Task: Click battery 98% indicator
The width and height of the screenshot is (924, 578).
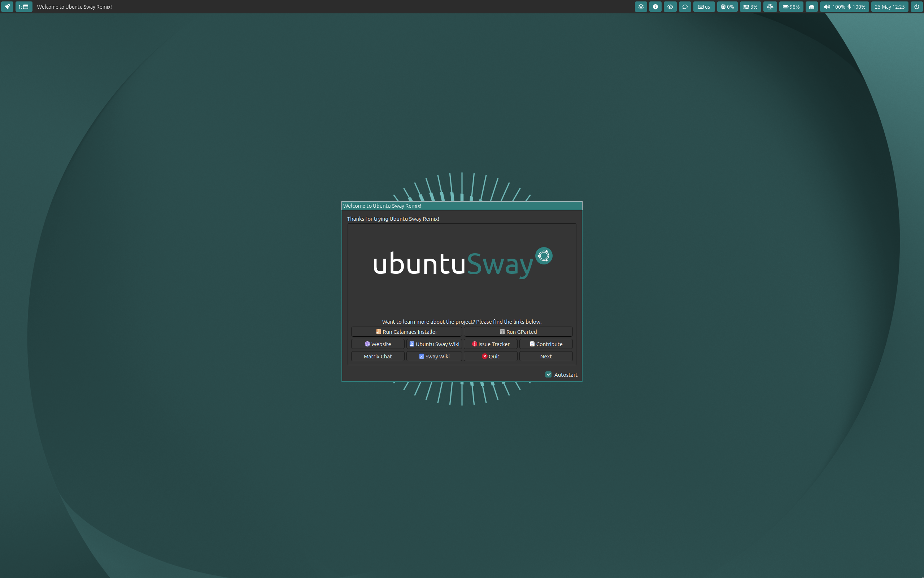Action: tap(791, 7)
